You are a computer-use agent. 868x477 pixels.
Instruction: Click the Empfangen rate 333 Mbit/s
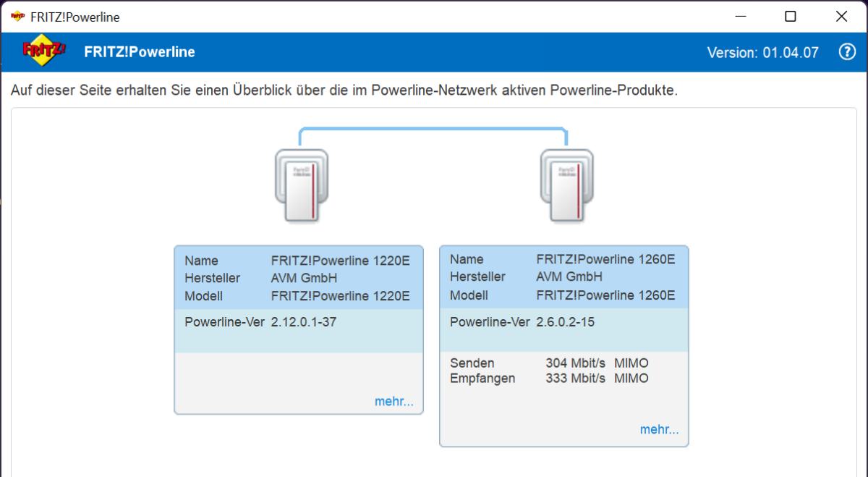click(576, 379)
